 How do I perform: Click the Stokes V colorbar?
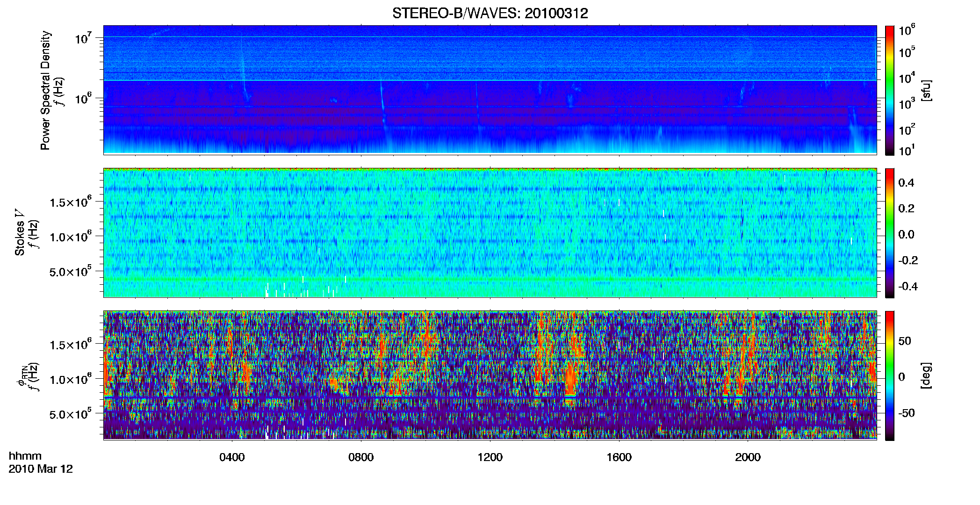coord(890,233)
